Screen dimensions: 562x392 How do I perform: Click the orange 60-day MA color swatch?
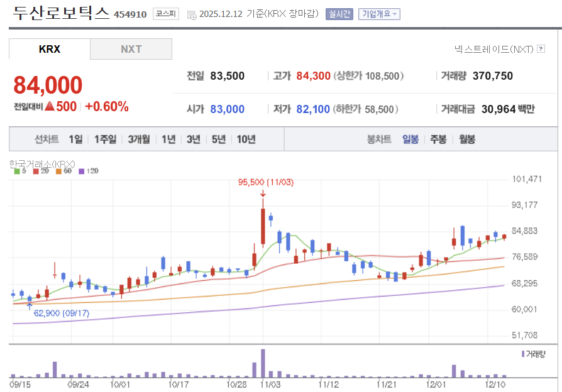pyautogui.click(x=58, y=170)
